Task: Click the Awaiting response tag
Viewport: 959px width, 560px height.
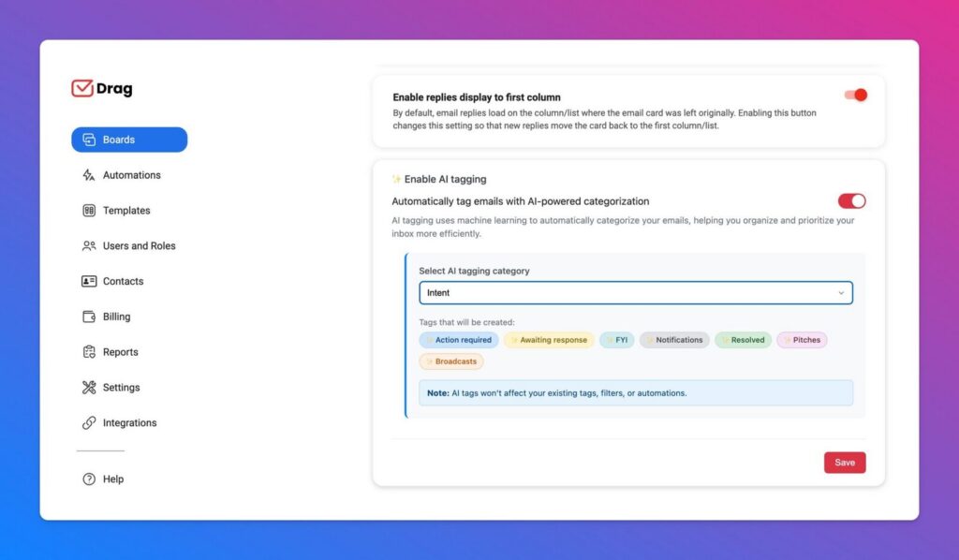Action: [x=549, y=340]
